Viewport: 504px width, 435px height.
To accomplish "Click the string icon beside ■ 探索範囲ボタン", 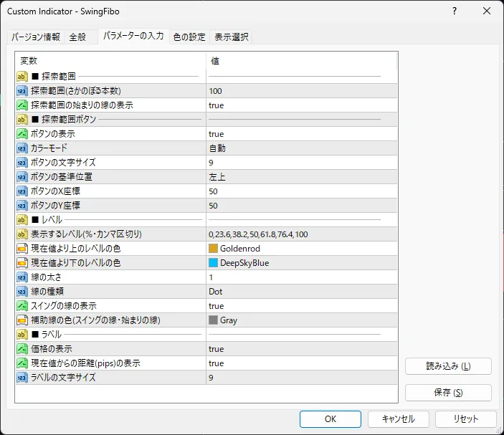I will click(x=22, y=120).
